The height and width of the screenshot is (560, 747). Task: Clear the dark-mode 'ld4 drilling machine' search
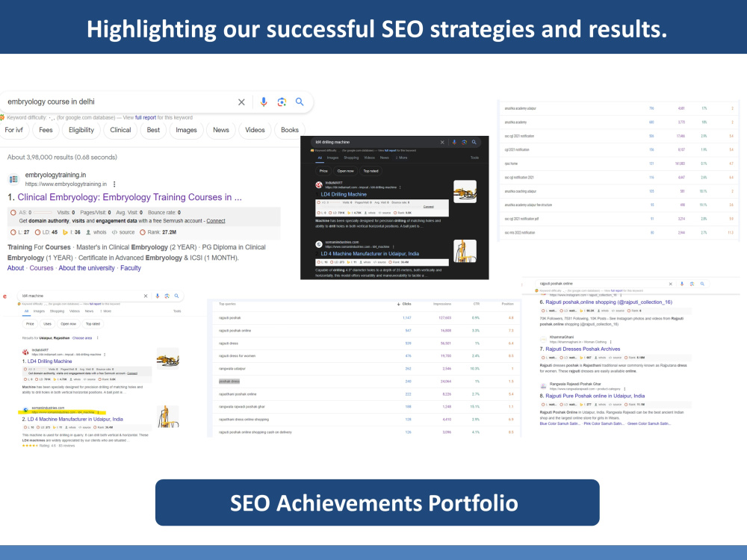point(442,143)
